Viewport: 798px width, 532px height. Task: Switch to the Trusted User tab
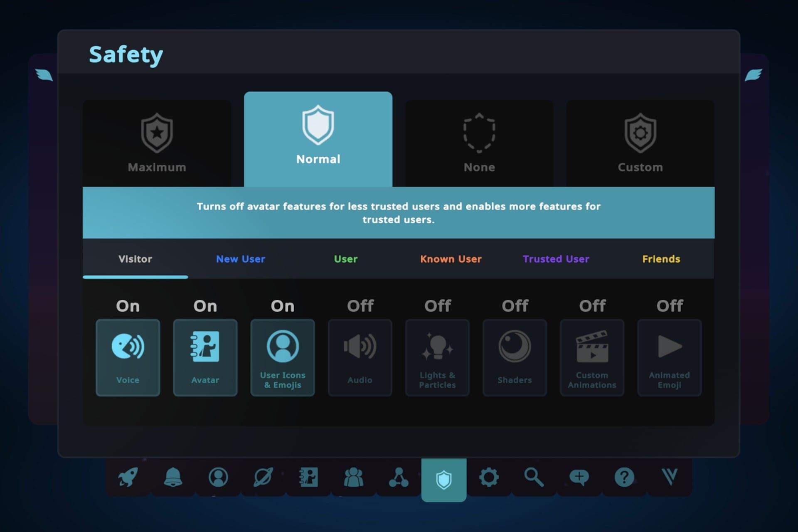[x=556, y=259]
